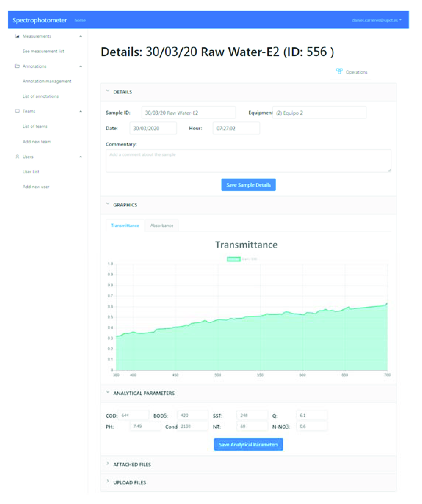Collapse the Annotations sidebar section arrow
This screenshot has width=422, height=504.
tap(81, 66)
